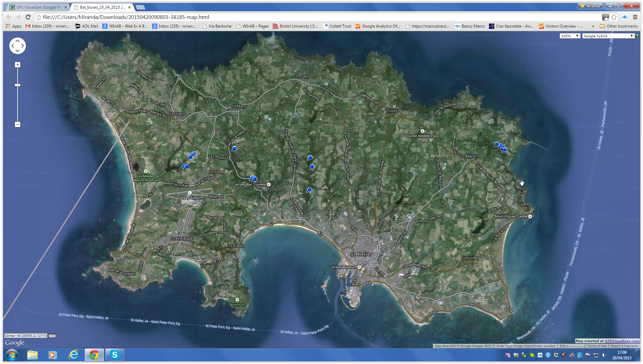Image resolution: width=643 pixels, height=364 pixels.
Task: Open the Via Bariloche bookmark
Action: pos(217,26)
